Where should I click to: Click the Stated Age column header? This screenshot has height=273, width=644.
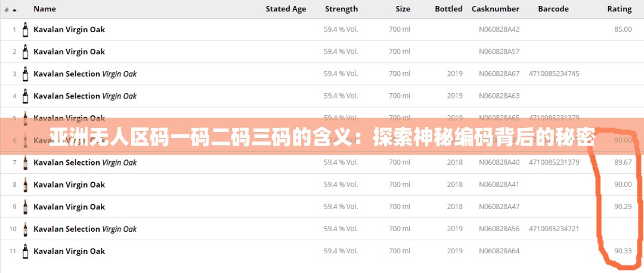(286, 9)
